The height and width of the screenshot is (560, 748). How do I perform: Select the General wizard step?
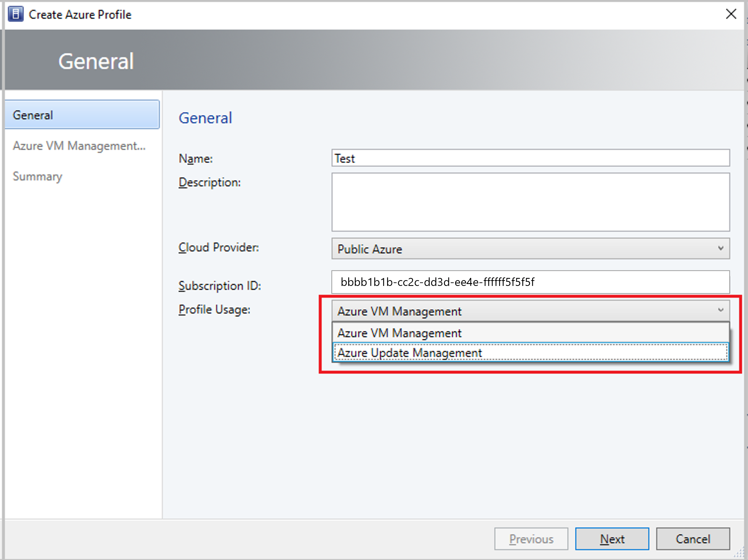pyautogui.click(x=82, y=115)
